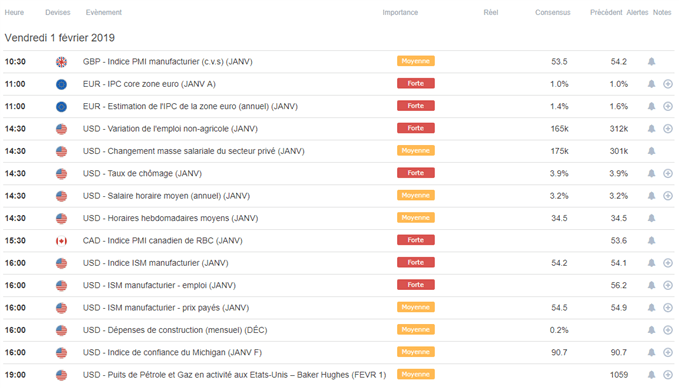Add a note to Indice ISM manufacturier
This screenshot has width=679, height=388.
(668, 263)
